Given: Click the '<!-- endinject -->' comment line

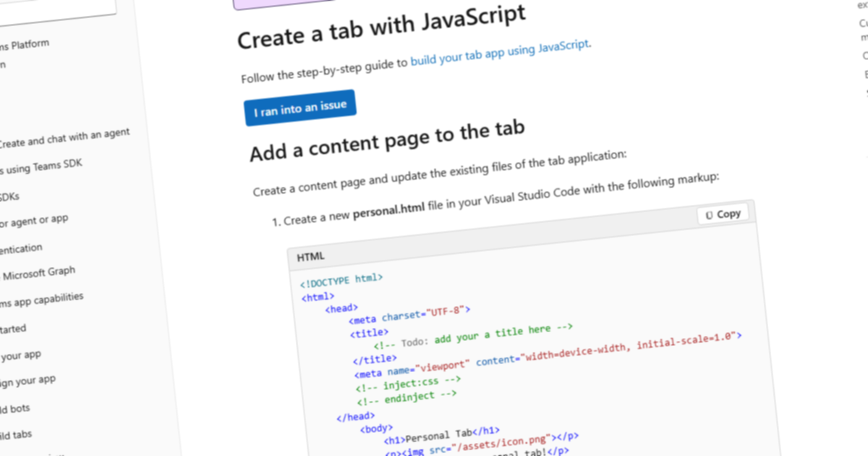Looking at the screenshot, I should (407, 397).
